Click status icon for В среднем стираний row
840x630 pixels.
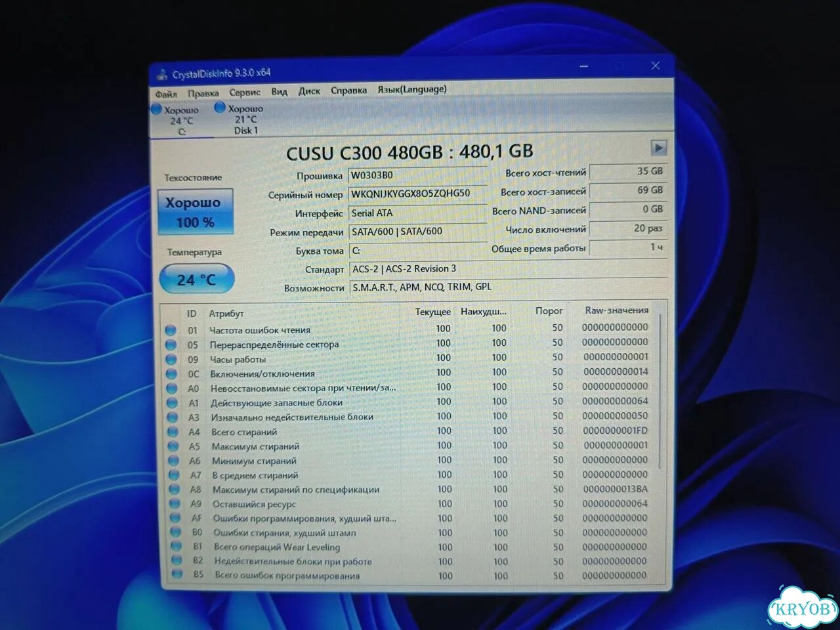point(174,475)
